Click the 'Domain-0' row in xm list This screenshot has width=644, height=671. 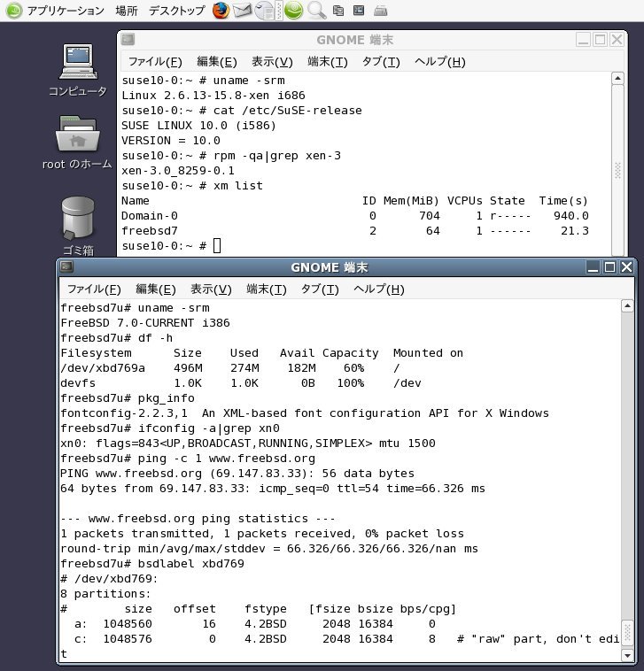pyautogui.click(x=355, y=216)
